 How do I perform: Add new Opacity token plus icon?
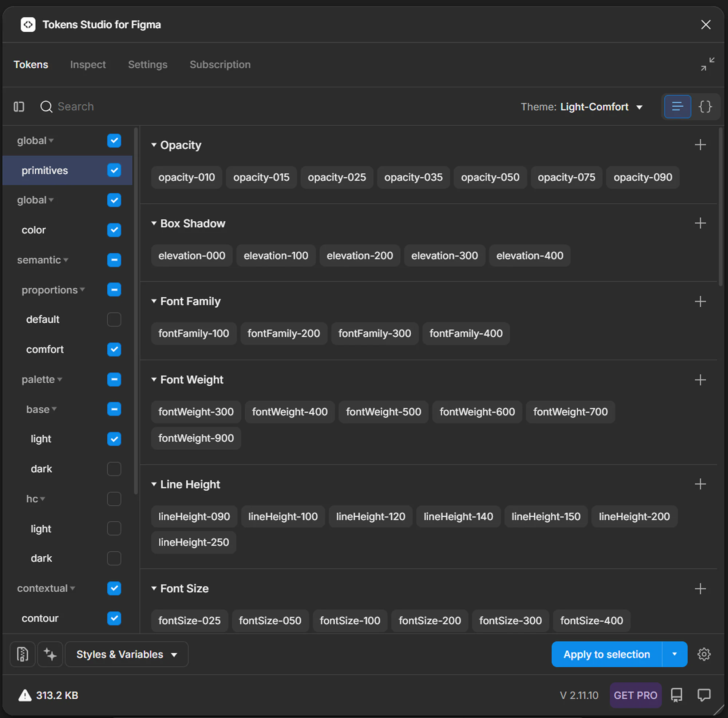pos(700,145)
